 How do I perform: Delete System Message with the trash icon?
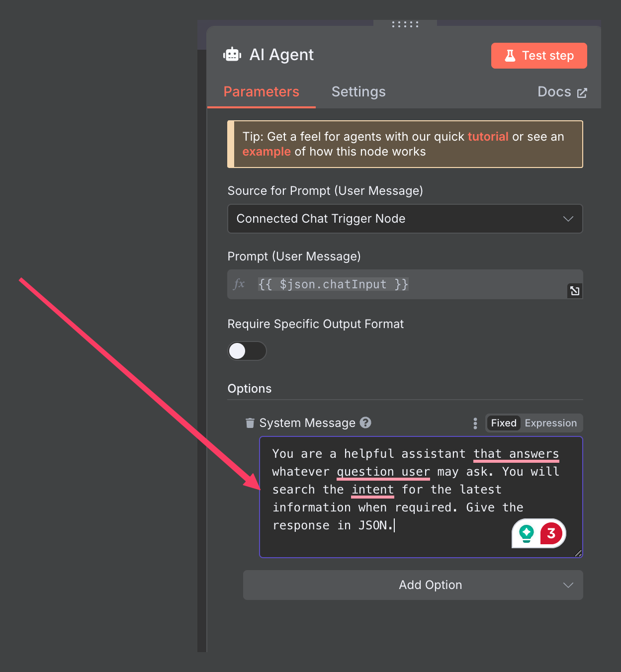[250, 423]
